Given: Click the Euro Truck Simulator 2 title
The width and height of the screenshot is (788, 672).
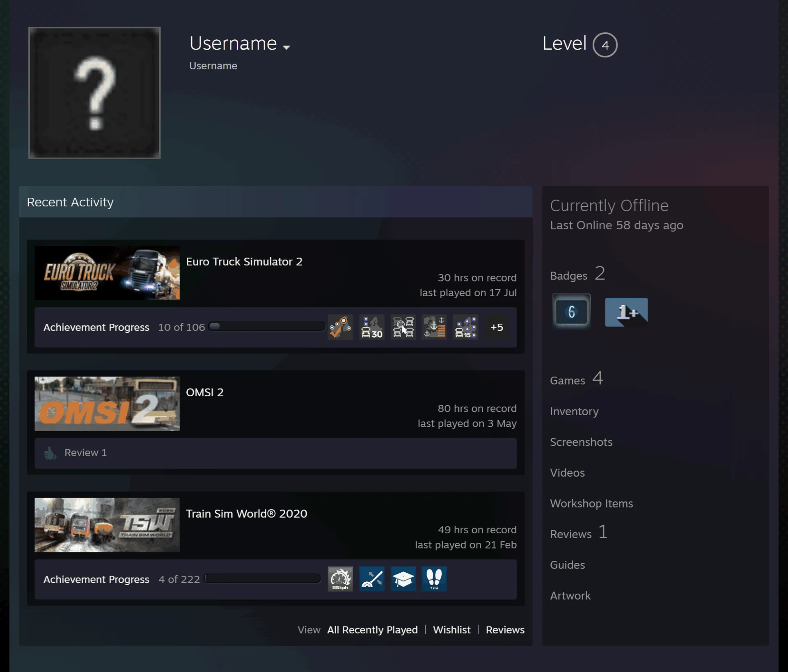Looking at the screenshot, I should 244,262.
